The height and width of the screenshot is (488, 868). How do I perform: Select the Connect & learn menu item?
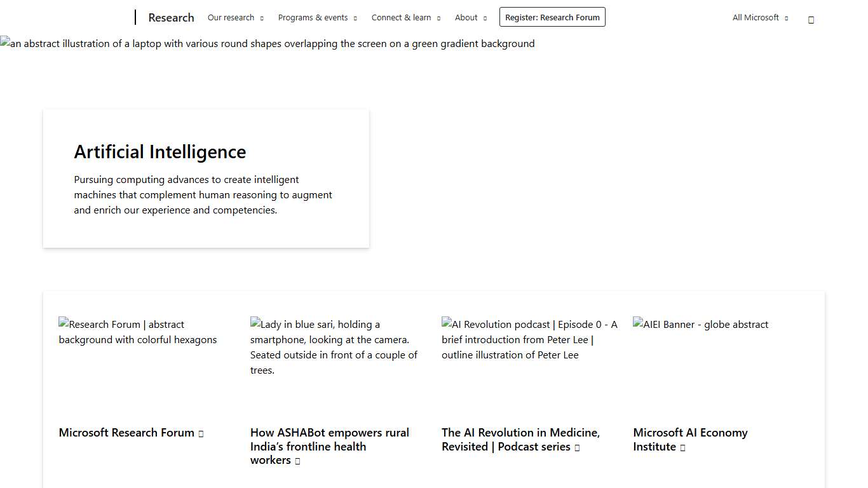tap(400, 17)
